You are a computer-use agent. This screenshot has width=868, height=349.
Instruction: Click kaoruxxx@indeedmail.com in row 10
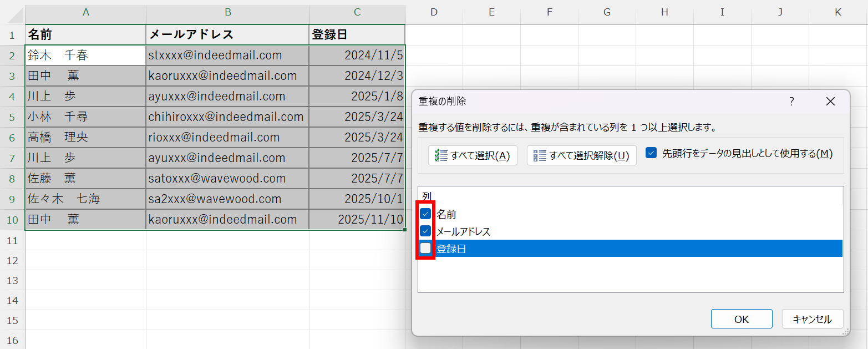pyautogui.click(x=228, y=220)
